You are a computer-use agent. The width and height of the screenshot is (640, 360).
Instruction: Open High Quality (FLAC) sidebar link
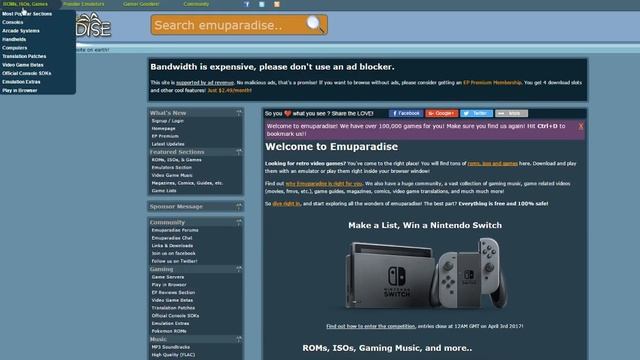[x=173, y=355]
